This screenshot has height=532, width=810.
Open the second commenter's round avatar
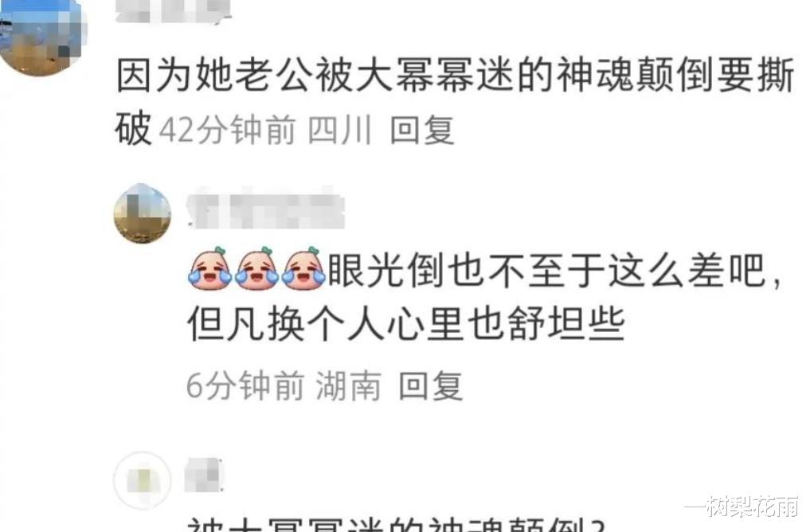(142, 213)
